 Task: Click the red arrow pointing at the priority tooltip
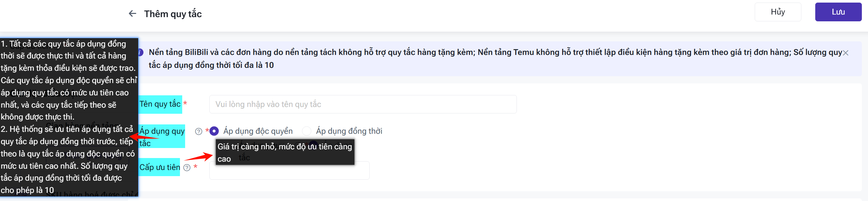click(x=199, y=156)
